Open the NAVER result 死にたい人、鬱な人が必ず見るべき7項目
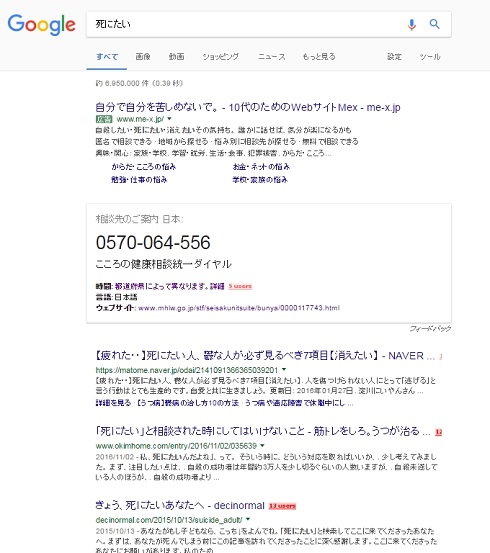 point(265,356)
